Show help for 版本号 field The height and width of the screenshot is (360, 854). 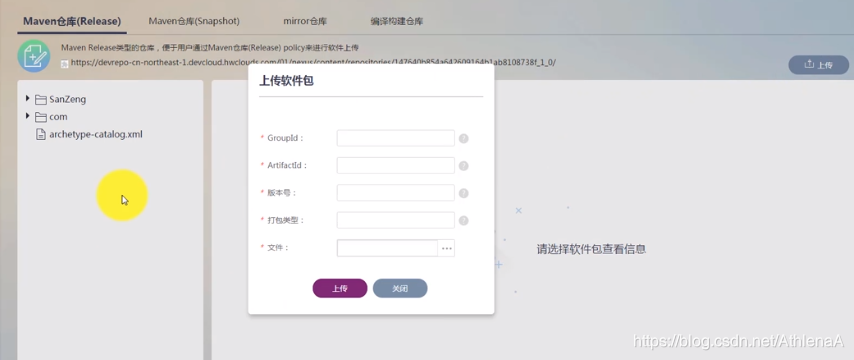(x=463, y=193)
